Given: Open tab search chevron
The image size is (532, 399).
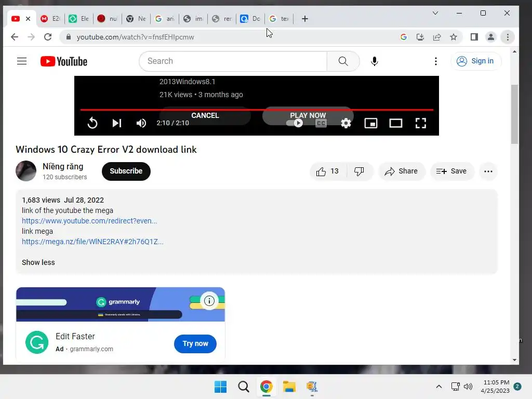Looking at the screenshot, I should tap(435, 13).
